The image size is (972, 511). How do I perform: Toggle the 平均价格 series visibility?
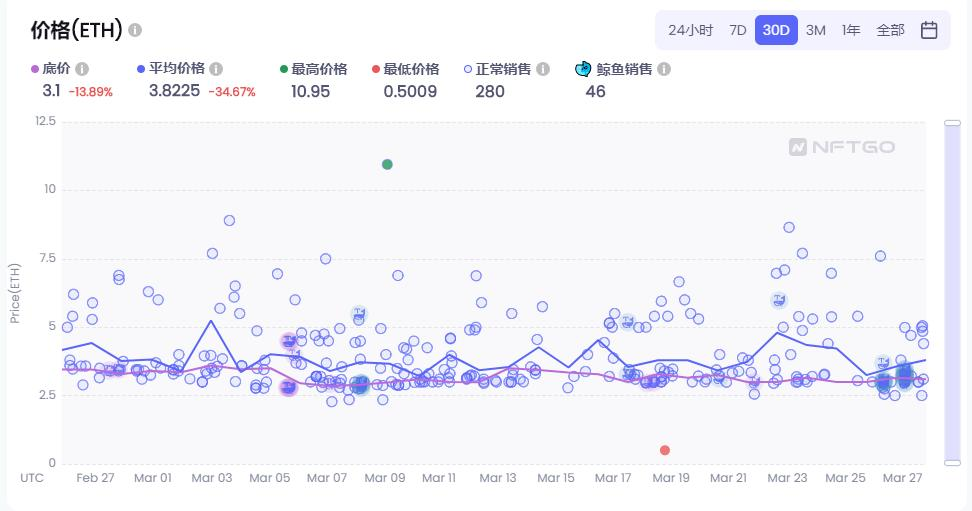point(171,69)
